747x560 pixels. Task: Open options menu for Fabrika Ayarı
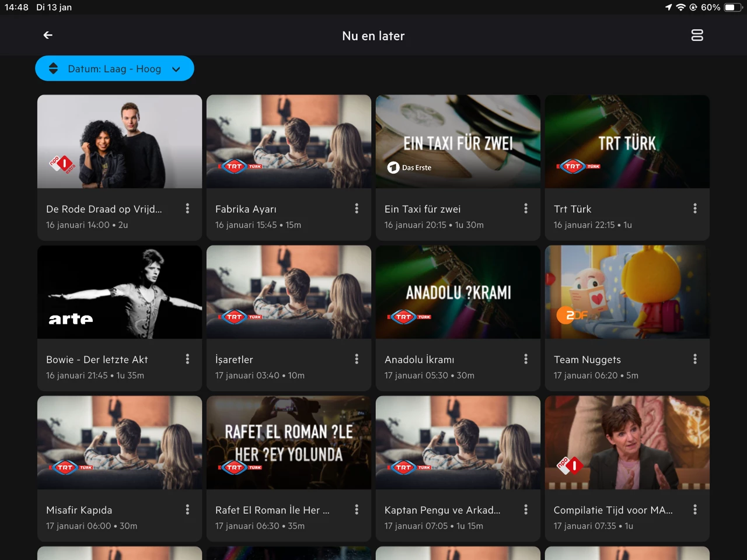[357, 208]
